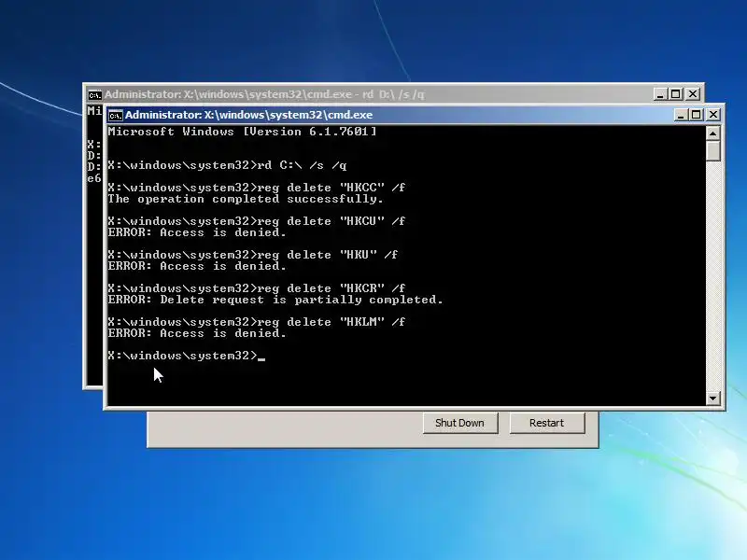Click the scrollbar down arrow in the front console
This screenshot has width=747, height=560.
[x=712, y=399]
